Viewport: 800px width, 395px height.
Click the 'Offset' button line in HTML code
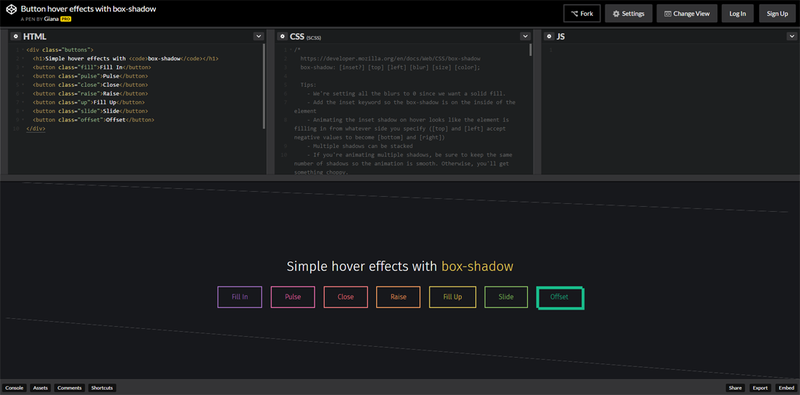point(93,120)
